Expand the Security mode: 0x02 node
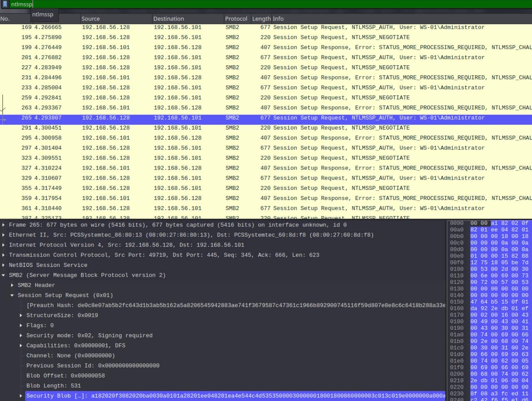Viewport: 532px width, 401px height. pyautogui.click(x=21, y=336)
